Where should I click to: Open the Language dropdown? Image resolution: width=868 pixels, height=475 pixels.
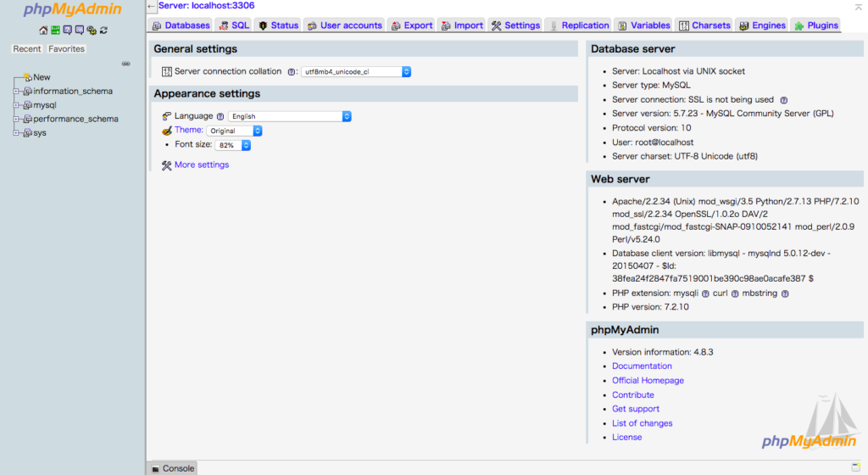point(290,116)
